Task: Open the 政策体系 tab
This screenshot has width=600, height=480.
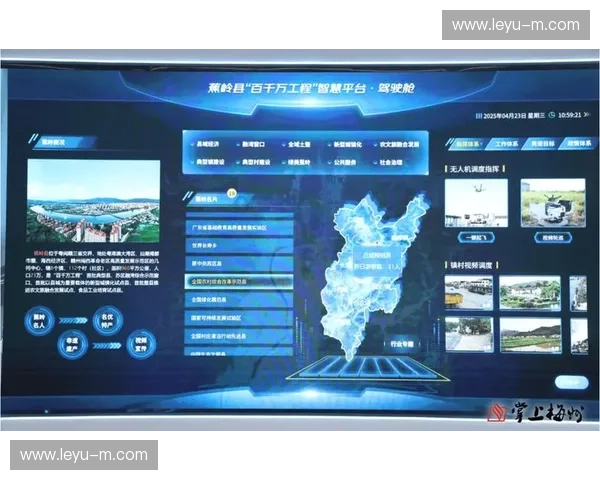Action: pyautogui.click(x=577, y=144)
